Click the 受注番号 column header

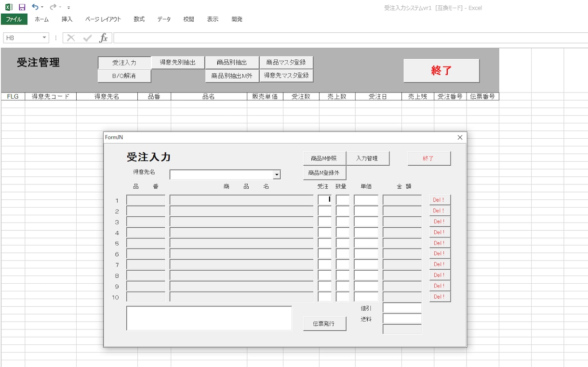pyautogui.click(x=450, y=96)
